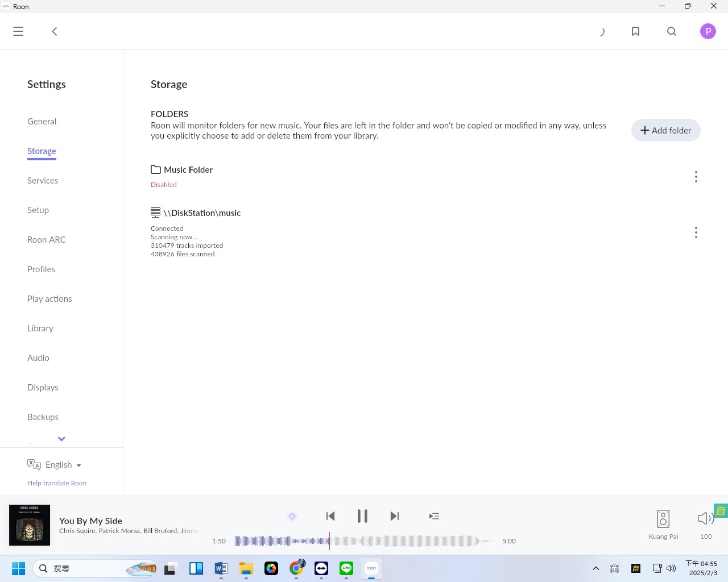
Task: Click the input method indicator in tray
Action: point(615,568)
